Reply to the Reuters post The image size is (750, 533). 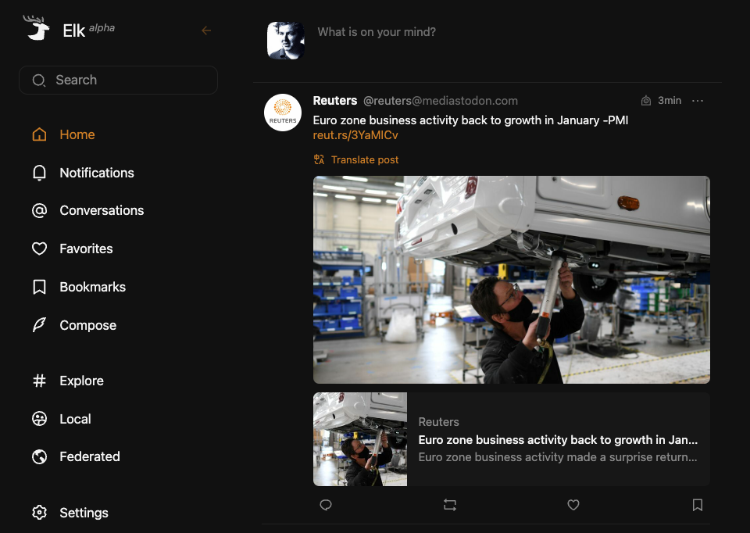pyautogui.click(x=326, y=505)
